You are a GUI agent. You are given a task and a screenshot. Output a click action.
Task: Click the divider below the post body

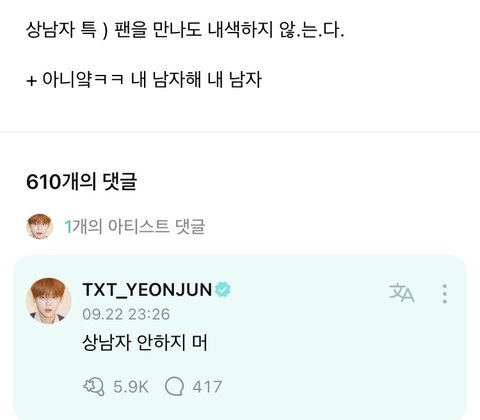click(240, 132)
